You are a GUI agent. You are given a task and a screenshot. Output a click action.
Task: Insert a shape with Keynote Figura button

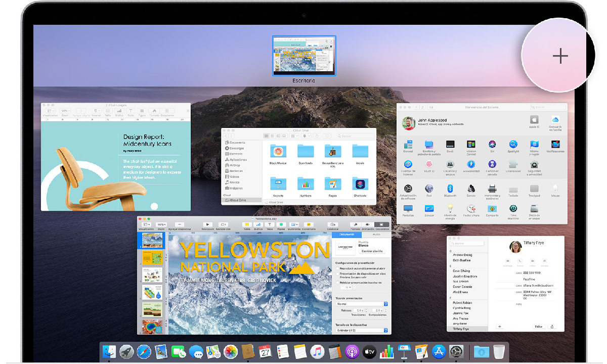click(281, 224)
